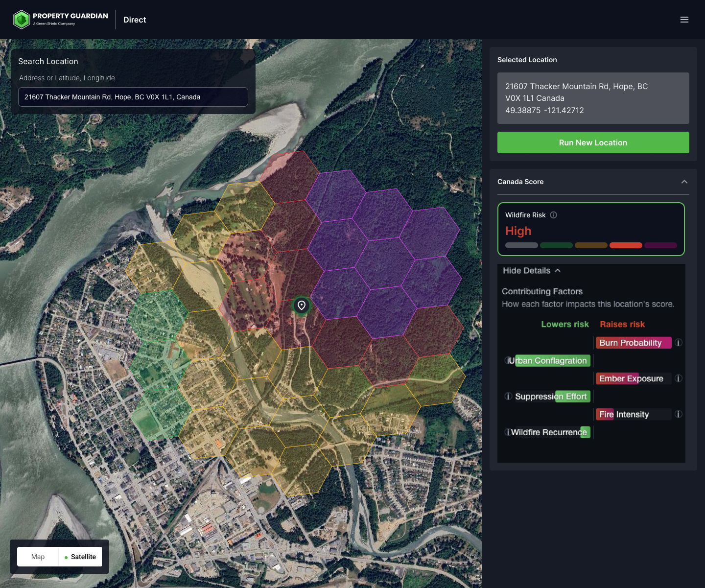Switch to Map view

[38, 557]
